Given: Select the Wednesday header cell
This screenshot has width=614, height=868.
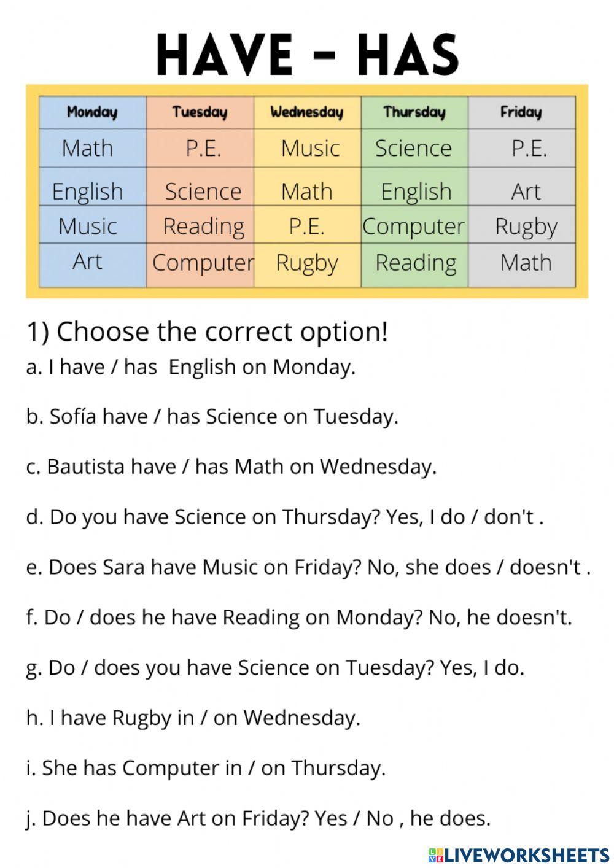Looking at the screenshot, I should (x=307, y=112).
